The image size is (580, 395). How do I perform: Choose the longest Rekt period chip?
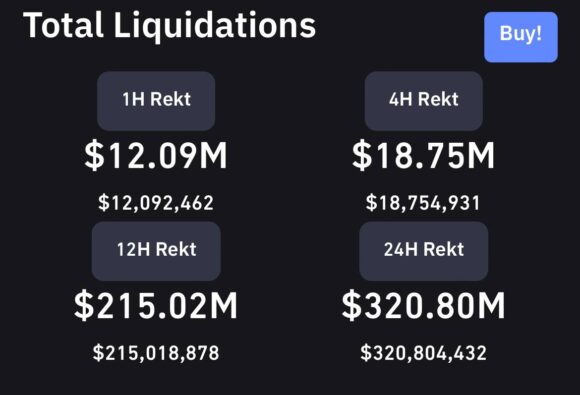coord(424,251)
